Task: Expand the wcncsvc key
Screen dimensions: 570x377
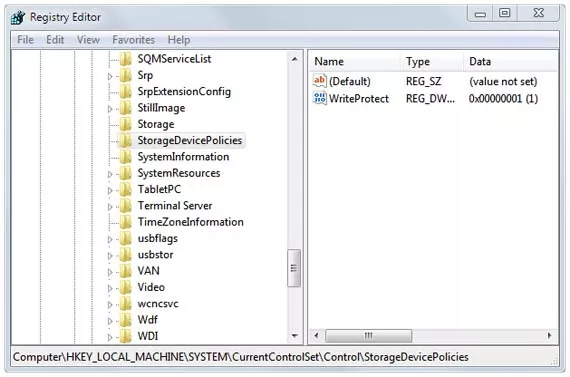Action: [110, 305]
